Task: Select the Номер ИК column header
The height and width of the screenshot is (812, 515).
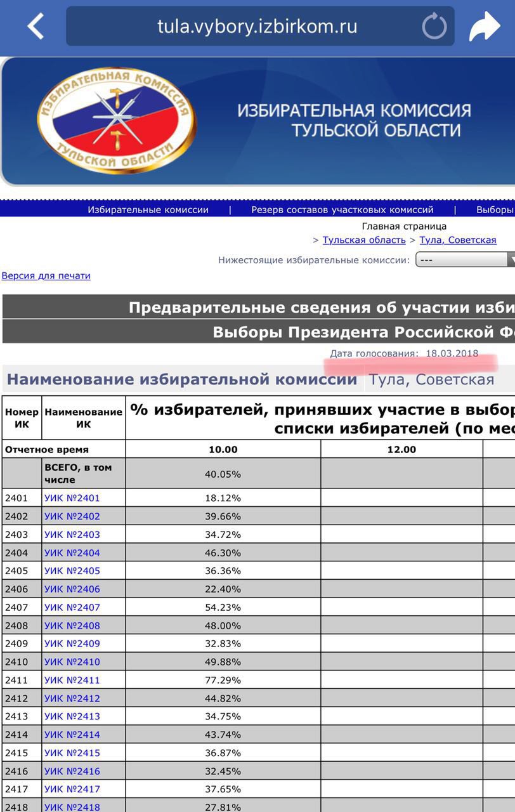Action: tap(22, 417)
